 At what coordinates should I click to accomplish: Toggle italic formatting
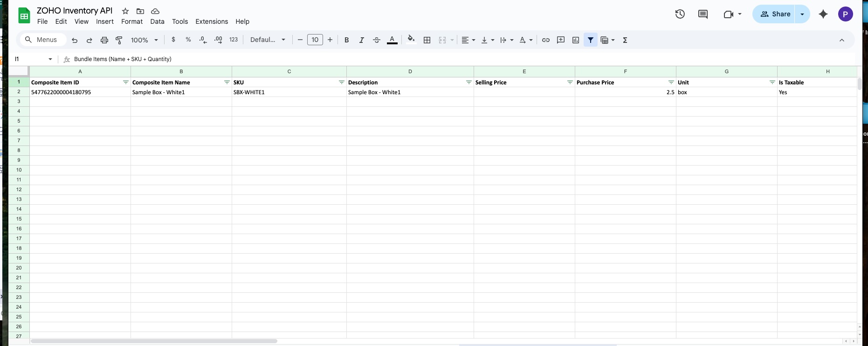pyautogui.click(x=361, y=40)
